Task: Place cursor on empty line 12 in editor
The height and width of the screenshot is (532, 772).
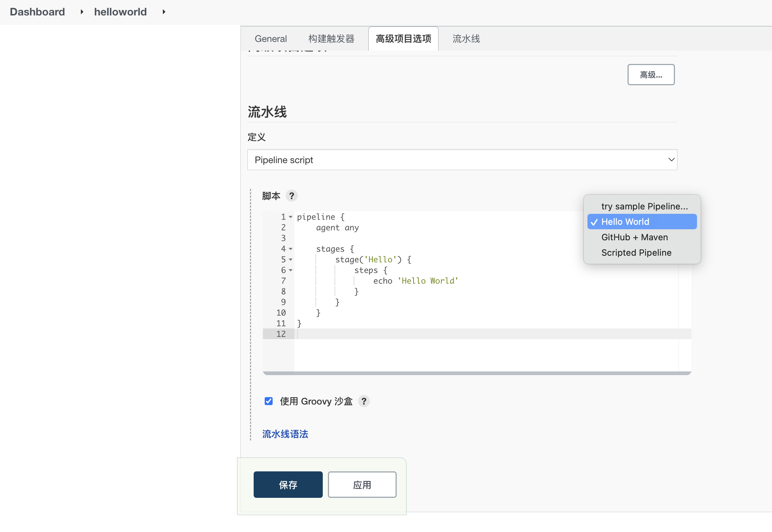Action: coord(493,334)
